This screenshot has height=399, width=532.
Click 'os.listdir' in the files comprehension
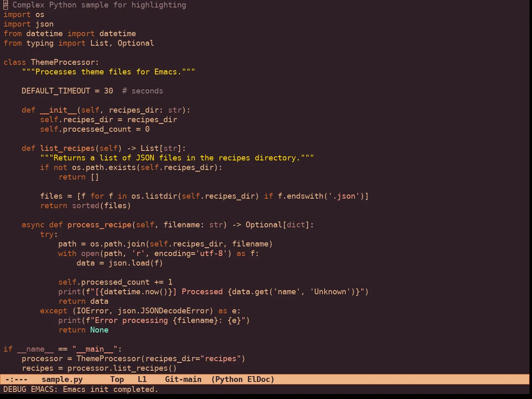pos(153,196)
